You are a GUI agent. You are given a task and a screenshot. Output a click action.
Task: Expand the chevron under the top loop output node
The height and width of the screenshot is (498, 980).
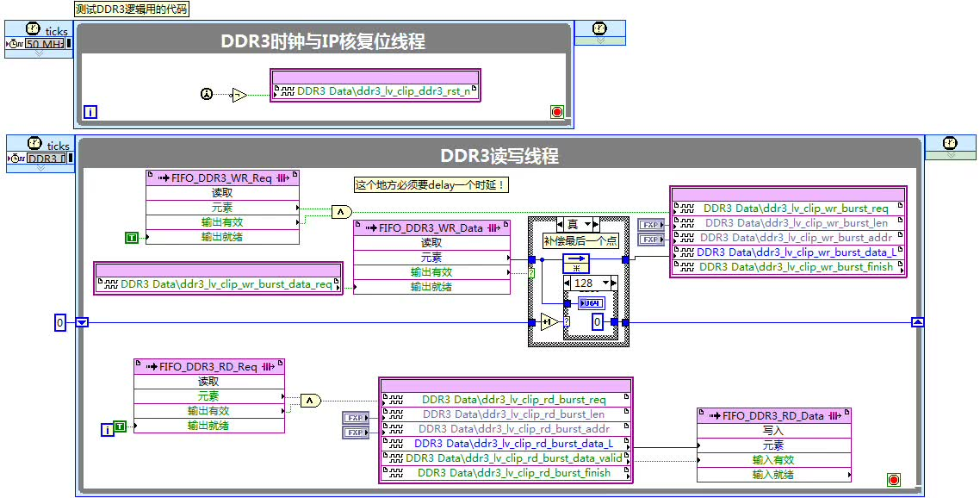coord(600,40)
